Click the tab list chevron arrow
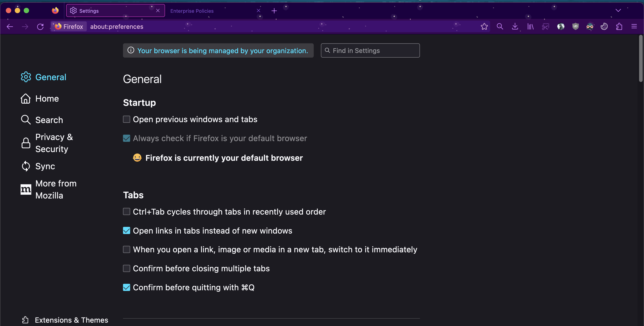 (x=618, y=10)
